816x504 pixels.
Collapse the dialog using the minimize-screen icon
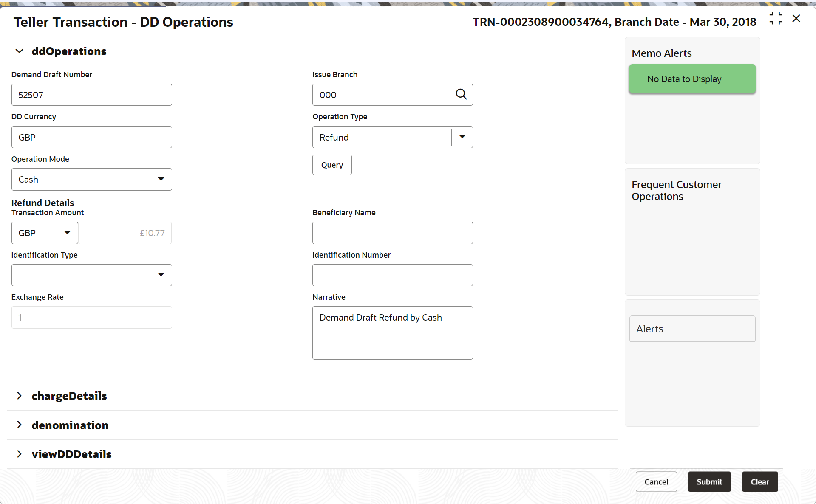click(x=776, y=19)
